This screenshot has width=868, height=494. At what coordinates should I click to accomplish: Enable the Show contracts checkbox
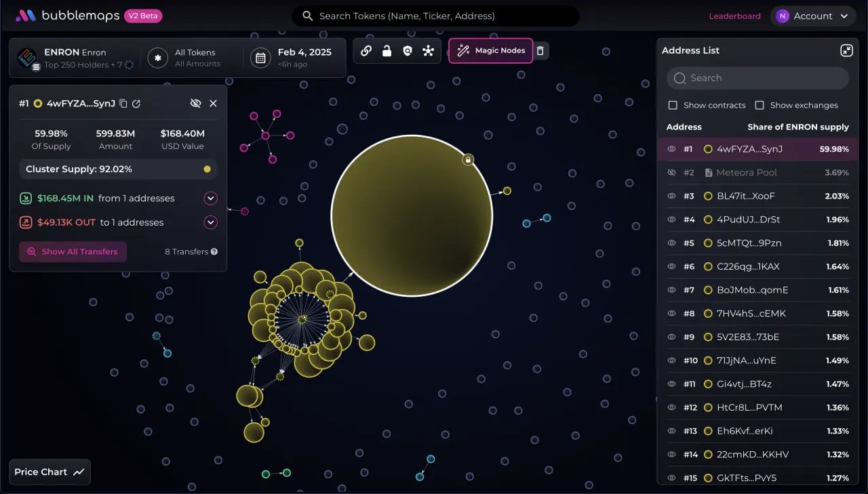[673, 105]
